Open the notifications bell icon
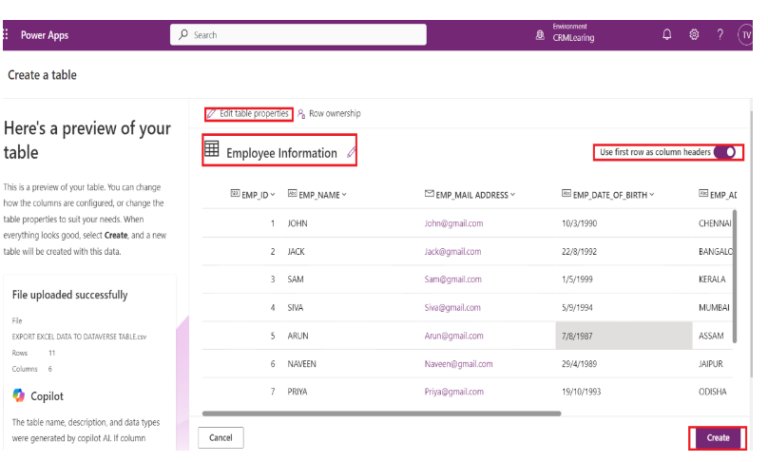 (x=667, y=35)
